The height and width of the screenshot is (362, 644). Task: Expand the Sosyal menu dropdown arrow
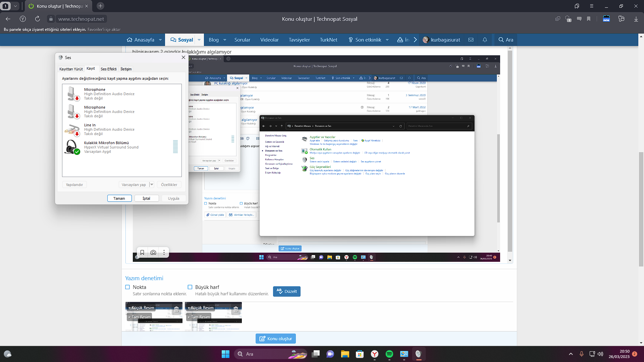199,40
